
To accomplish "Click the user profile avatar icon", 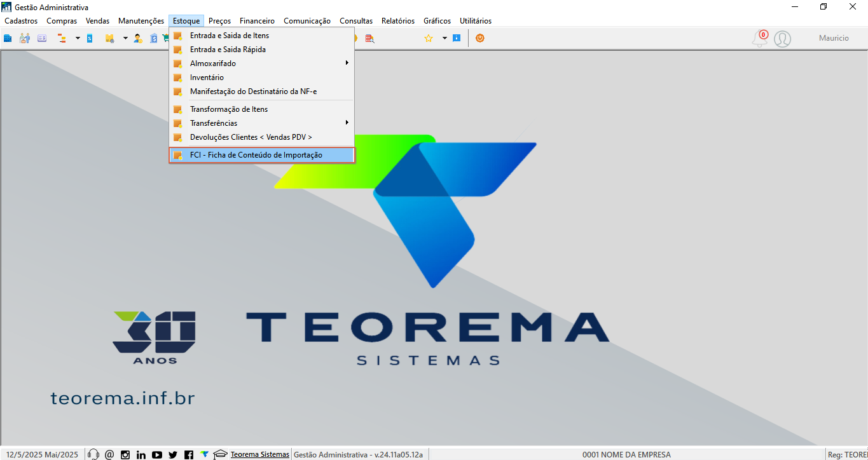I will (x=782, y=39).
